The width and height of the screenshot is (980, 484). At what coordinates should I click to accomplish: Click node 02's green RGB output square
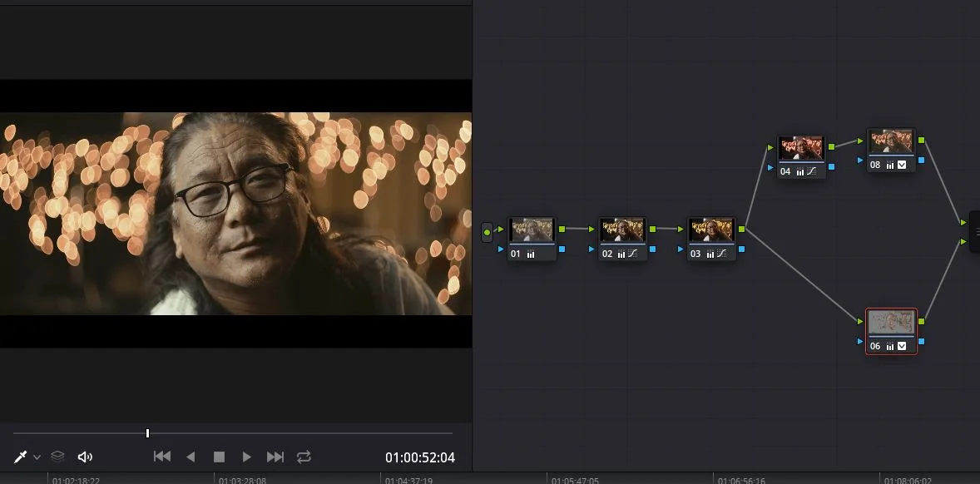652,230
